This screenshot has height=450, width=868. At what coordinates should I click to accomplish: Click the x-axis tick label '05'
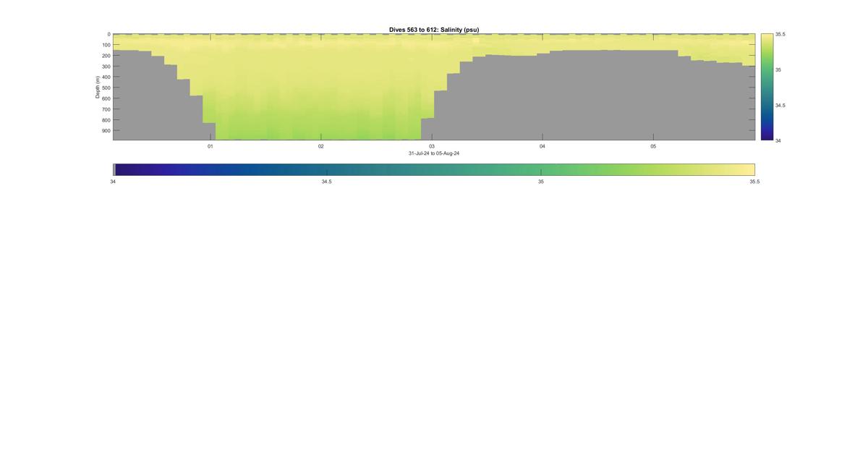tap(653, 146)
